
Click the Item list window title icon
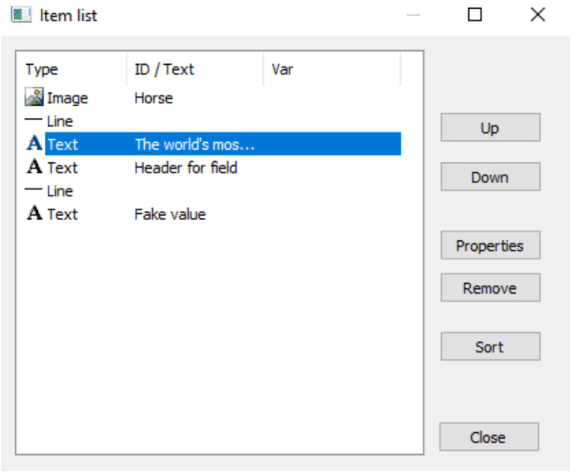tap(21, 15)
